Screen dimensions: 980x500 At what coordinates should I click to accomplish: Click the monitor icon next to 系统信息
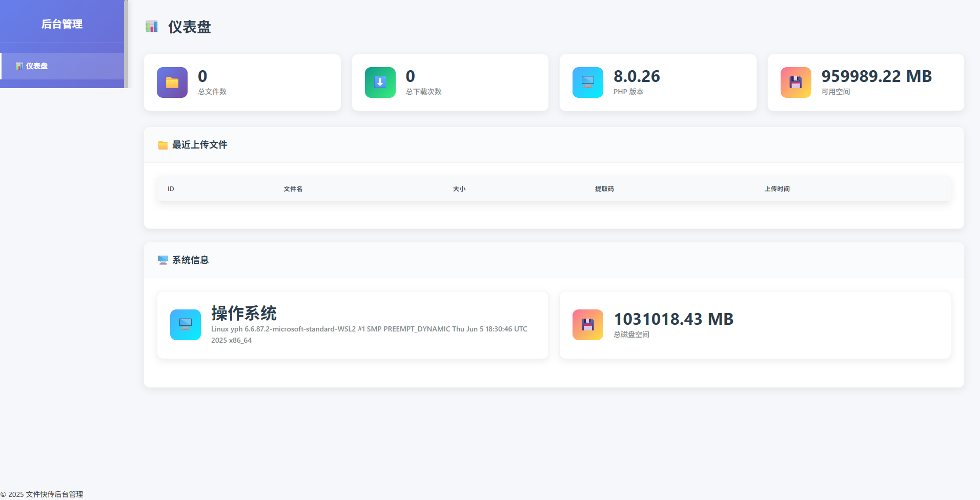pos(163,260)
